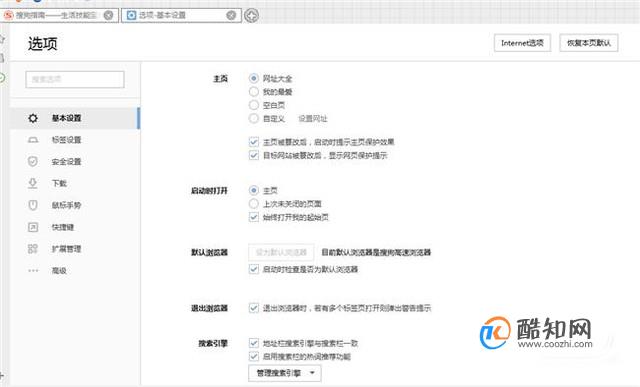Screen dimensions: 640x387
Task: Select 我的最爱 homepage radio option
Action: pos(253,91)
